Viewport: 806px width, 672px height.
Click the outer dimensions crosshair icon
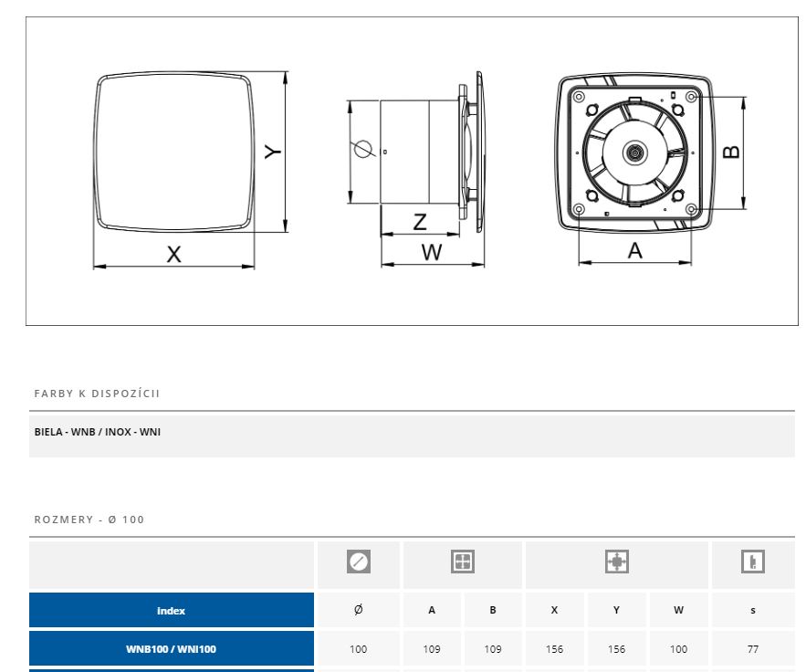[x=617, y=562]
